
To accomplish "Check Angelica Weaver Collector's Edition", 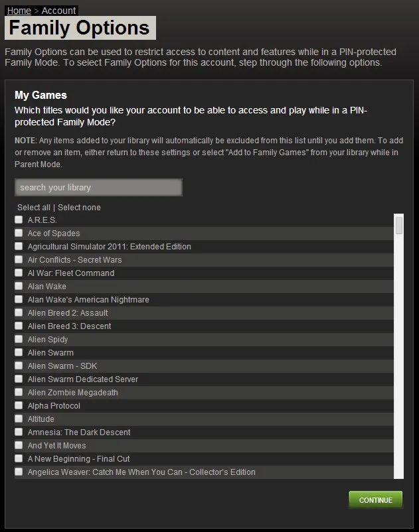I will 19,472.
